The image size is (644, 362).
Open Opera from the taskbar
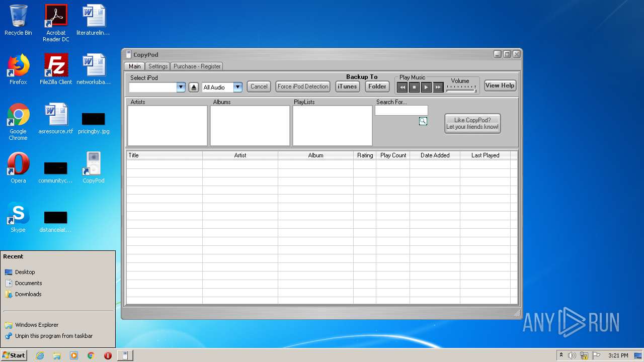(108, 355)
